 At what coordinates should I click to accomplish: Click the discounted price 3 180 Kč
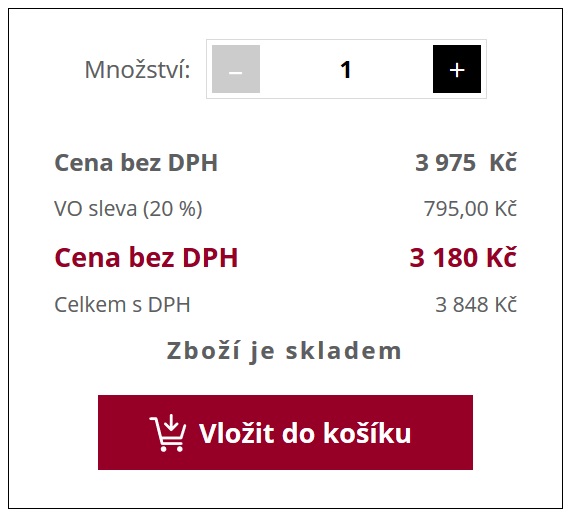point(463,258)
